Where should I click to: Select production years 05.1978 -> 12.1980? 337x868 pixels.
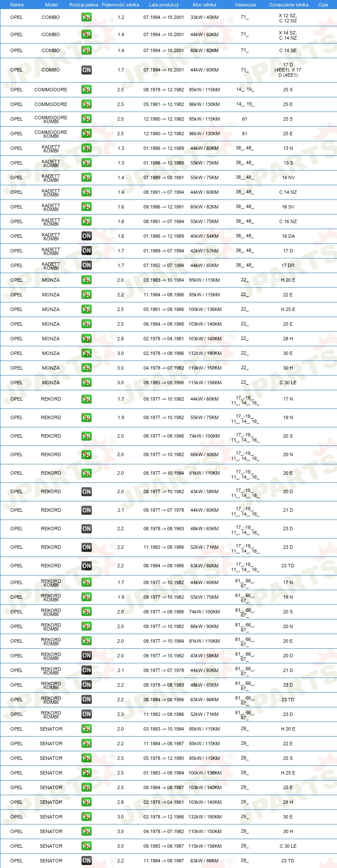click(164, 758)
